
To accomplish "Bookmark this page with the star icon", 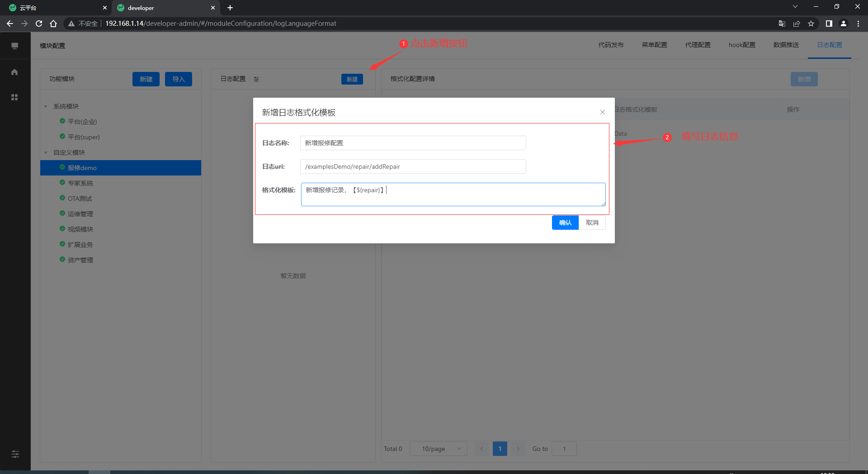I will pos(811,24).
